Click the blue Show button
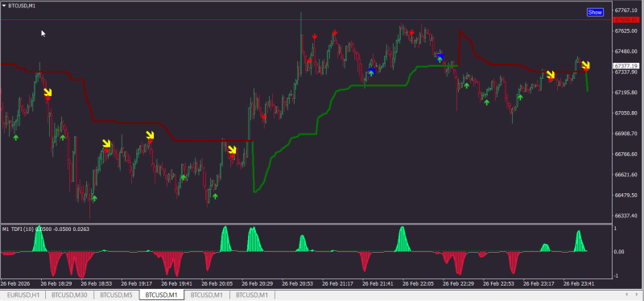 click(595, 12)
